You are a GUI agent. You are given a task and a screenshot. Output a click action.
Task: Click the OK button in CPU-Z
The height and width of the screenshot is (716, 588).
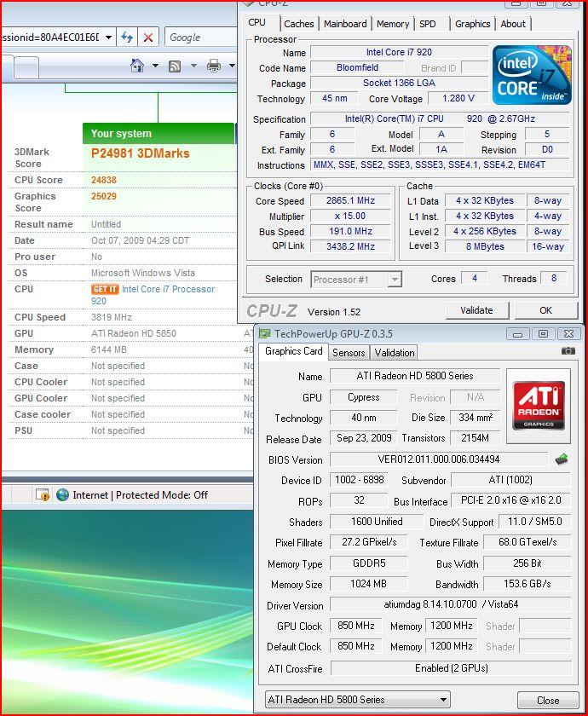[546, 310]
